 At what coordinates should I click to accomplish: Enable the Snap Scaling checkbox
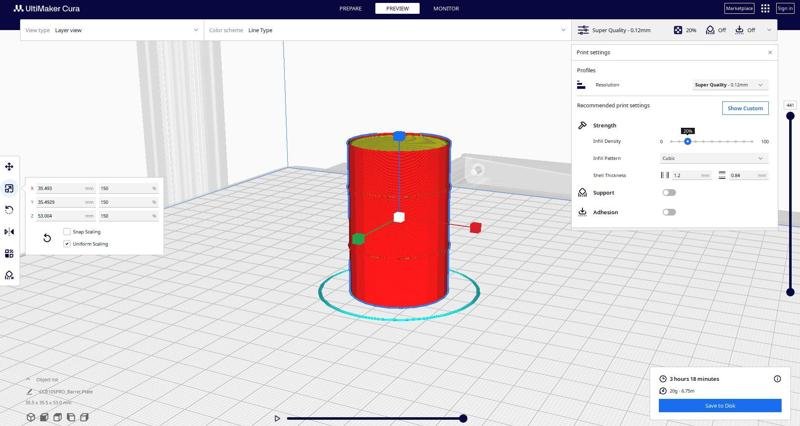tap(67, 232)
